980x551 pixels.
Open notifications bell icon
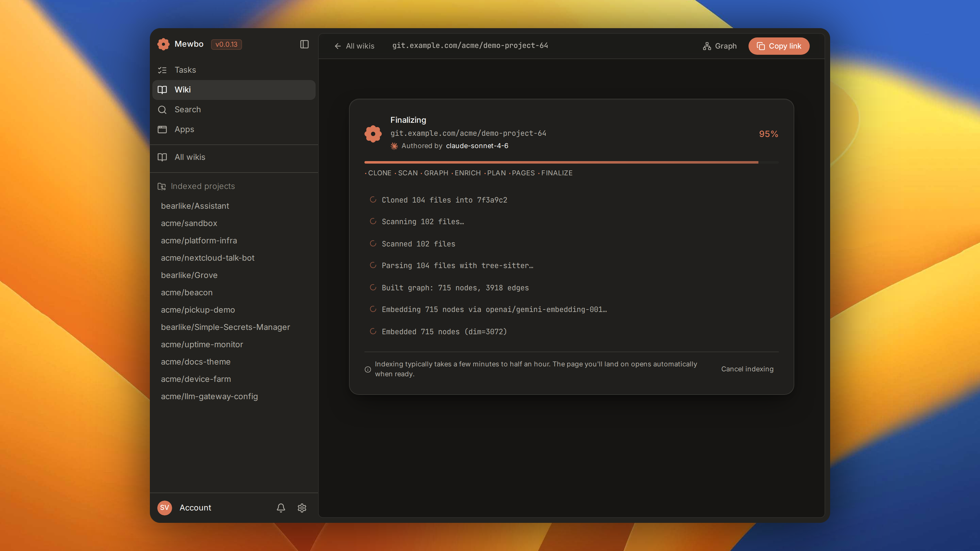[281, 508]
